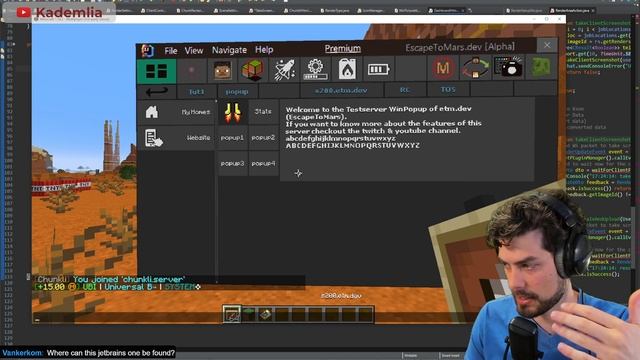Screen dimensions: 640x360
Task: Select the jetpack rockets icon tile
Action: click(232, 112)
